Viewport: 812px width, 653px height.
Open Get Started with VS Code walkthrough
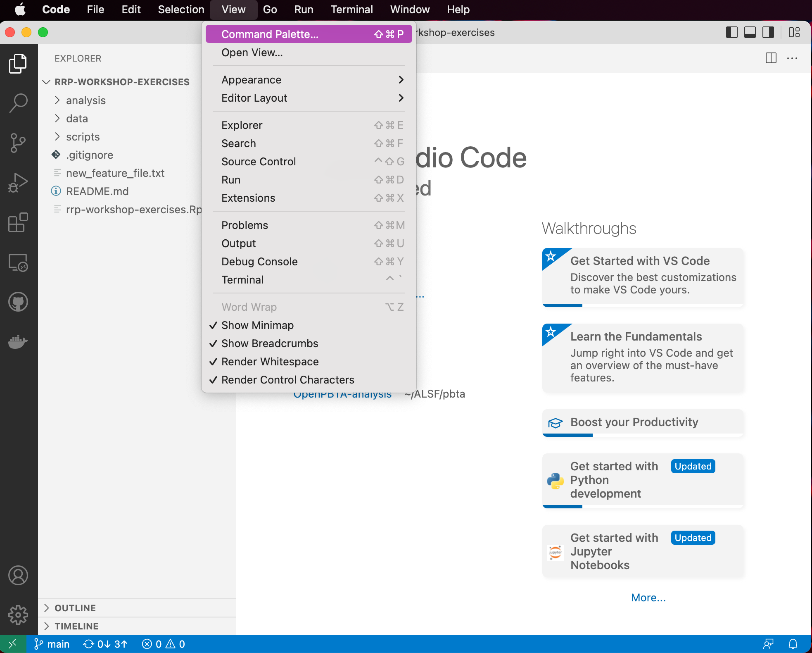(643, 277)
